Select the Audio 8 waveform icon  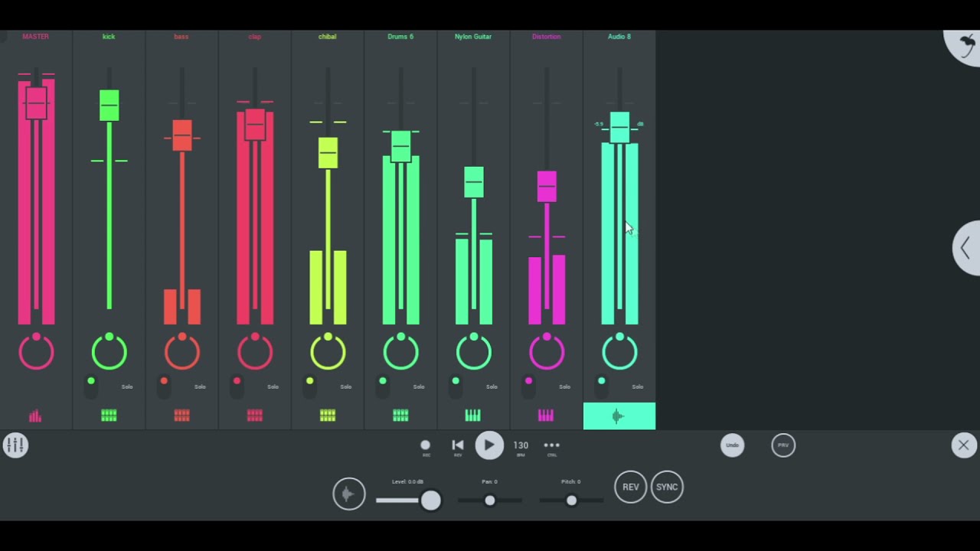619,416
